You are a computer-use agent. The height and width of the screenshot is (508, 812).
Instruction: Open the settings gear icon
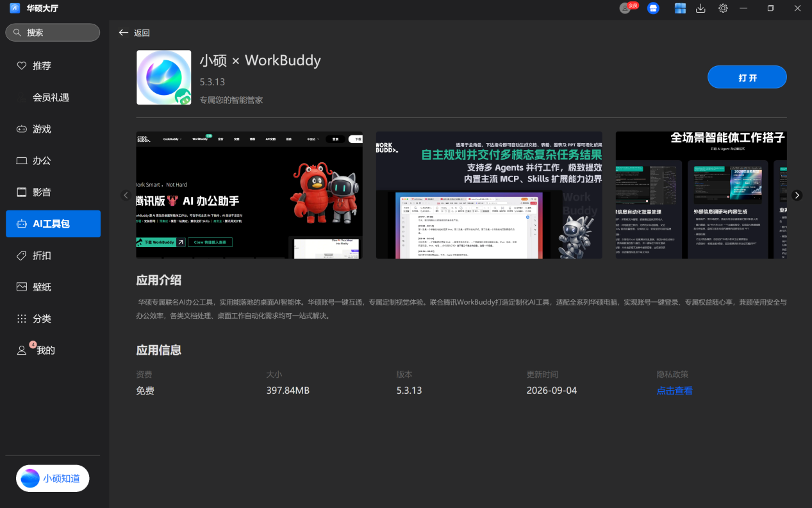(723, 8)
